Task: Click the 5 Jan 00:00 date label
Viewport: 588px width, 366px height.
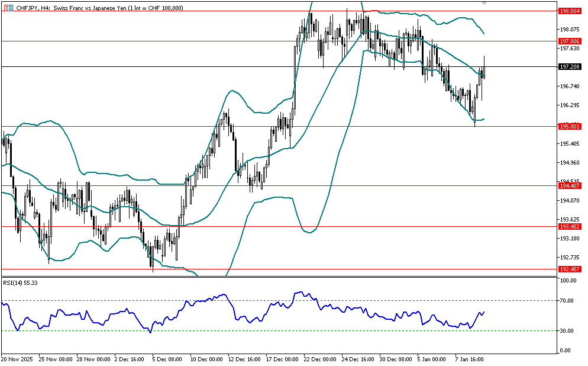Action: (x=431, y=359)
